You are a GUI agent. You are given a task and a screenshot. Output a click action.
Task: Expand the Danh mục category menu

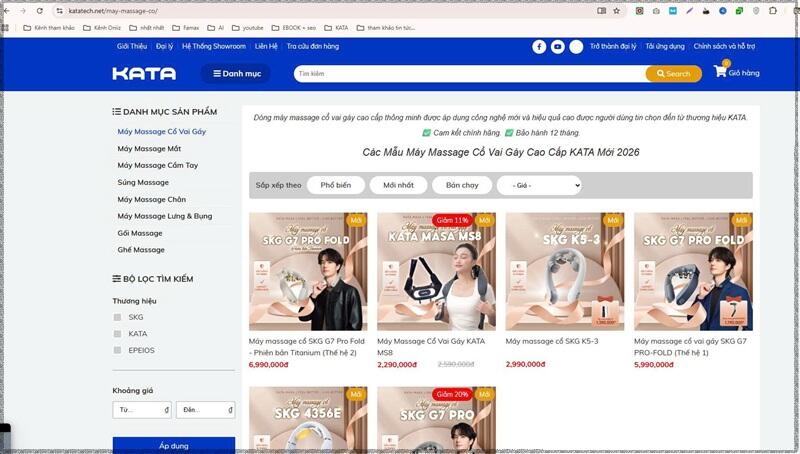point(237,73)
